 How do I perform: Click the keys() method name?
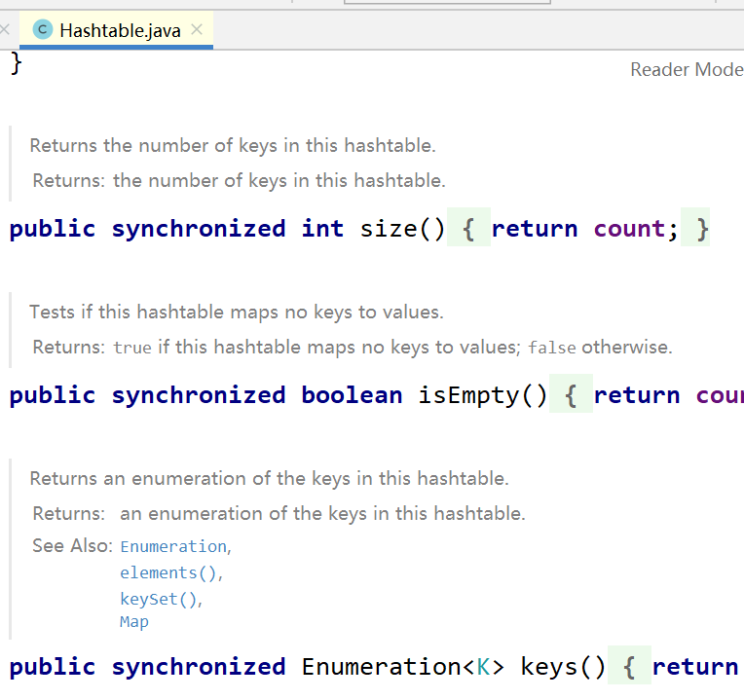tap(548, 667)
